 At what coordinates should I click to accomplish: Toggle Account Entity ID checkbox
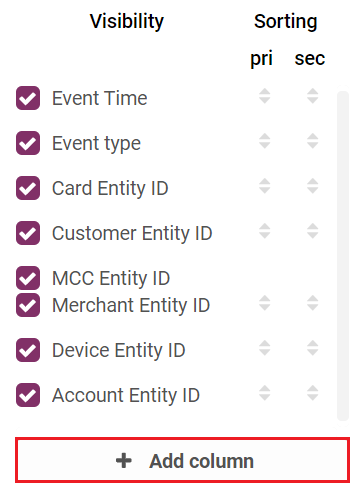click(x=28, y=395)
